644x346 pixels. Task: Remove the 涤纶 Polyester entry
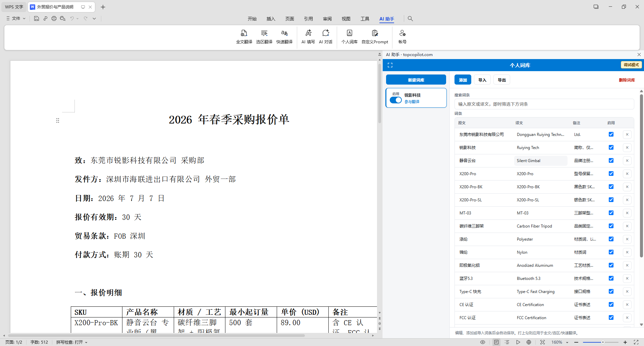(x=627, y=239)
